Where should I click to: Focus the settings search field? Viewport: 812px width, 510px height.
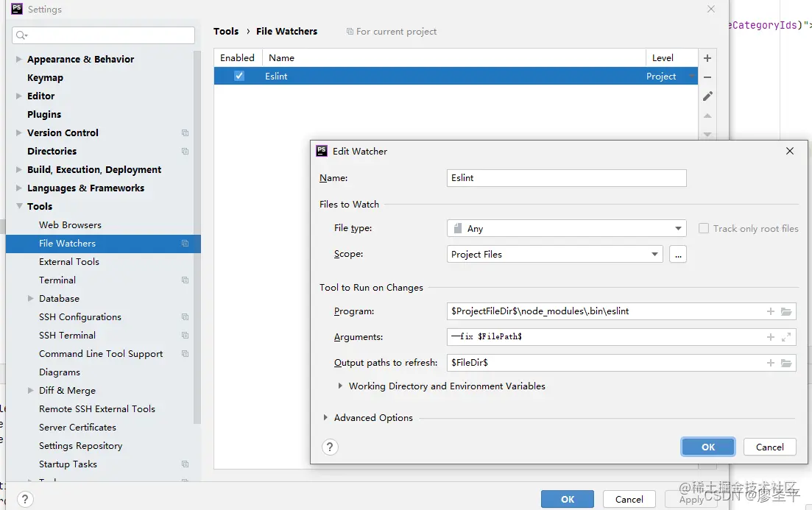click(x=104, y=35)
